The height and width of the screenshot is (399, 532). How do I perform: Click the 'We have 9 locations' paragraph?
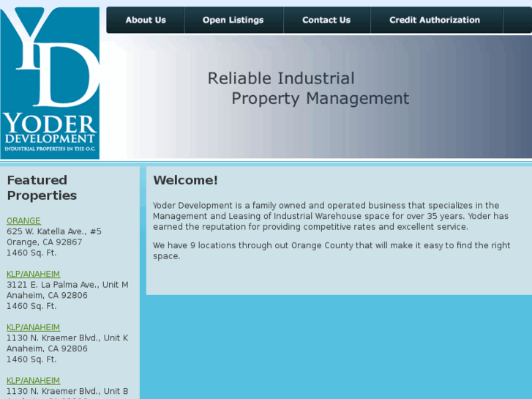pos(331,250)
